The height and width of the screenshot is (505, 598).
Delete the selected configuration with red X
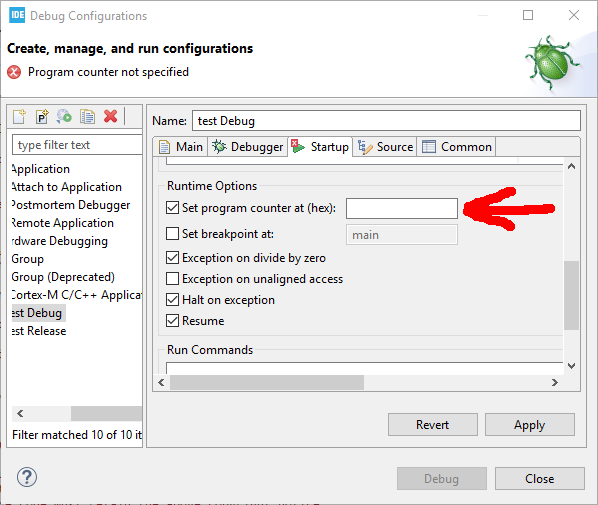click(x=111, y=116)
